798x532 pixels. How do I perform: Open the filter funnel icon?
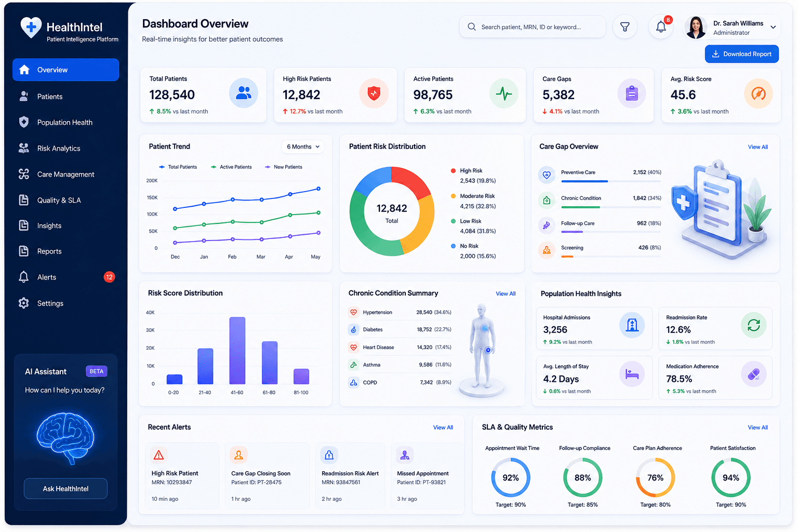tap(625, 27)
